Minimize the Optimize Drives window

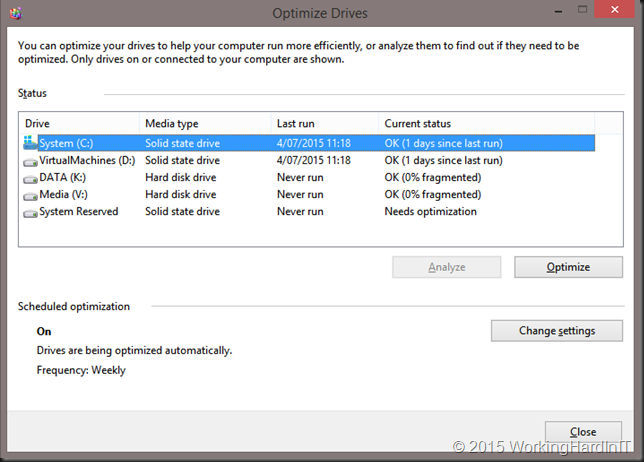click(558, 10)
